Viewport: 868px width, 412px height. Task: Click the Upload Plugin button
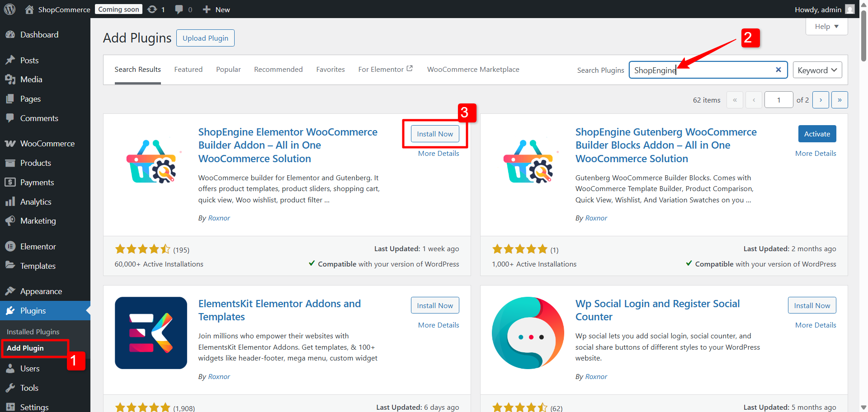click(x=205, y=38)
